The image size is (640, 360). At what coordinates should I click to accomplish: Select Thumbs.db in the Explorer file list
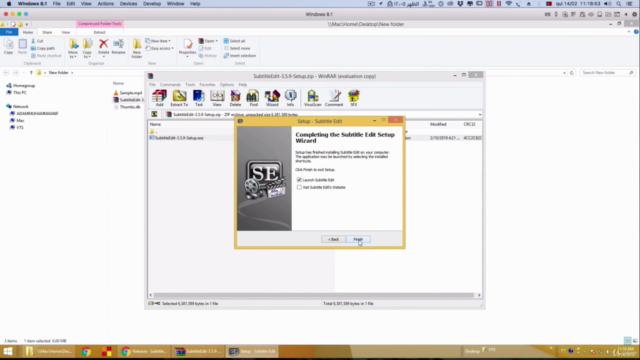click(127, 107)
